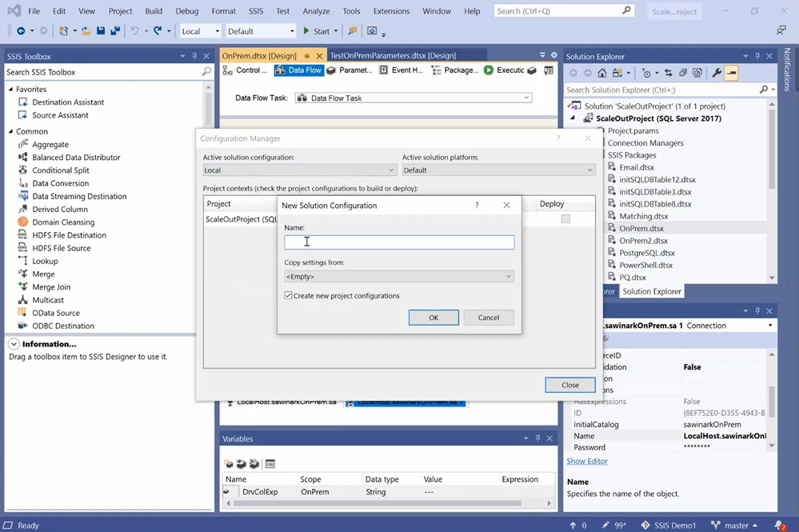Toggle auto-hide pin on SSIS Toolbox panel

[x=194, y=56]
